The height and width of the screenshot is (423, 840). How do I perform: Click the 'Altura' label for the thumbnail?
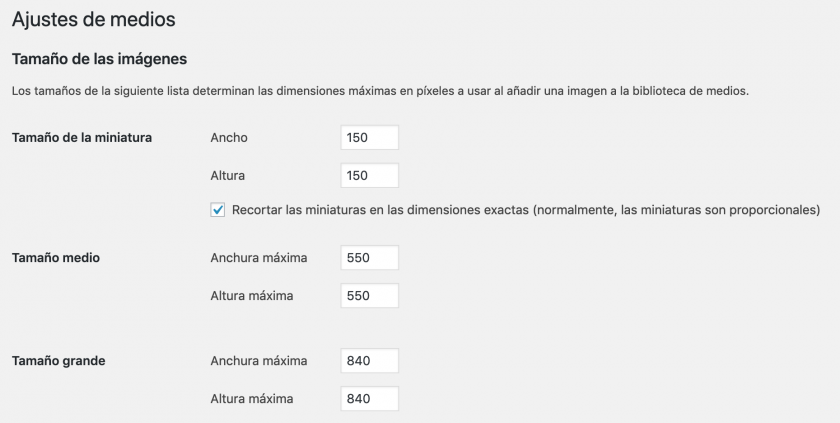(228, 176)
